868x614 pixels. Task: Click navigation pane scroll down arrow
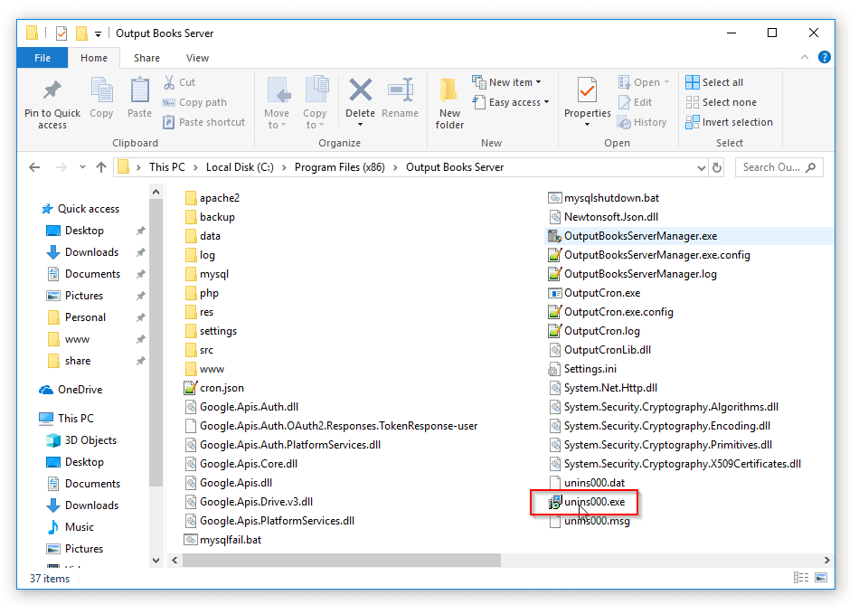click(156, 561)
